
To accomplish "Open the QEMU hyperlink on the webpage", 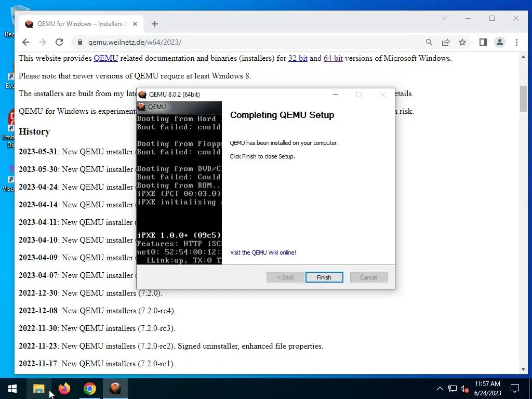I will tap(106, 58).
